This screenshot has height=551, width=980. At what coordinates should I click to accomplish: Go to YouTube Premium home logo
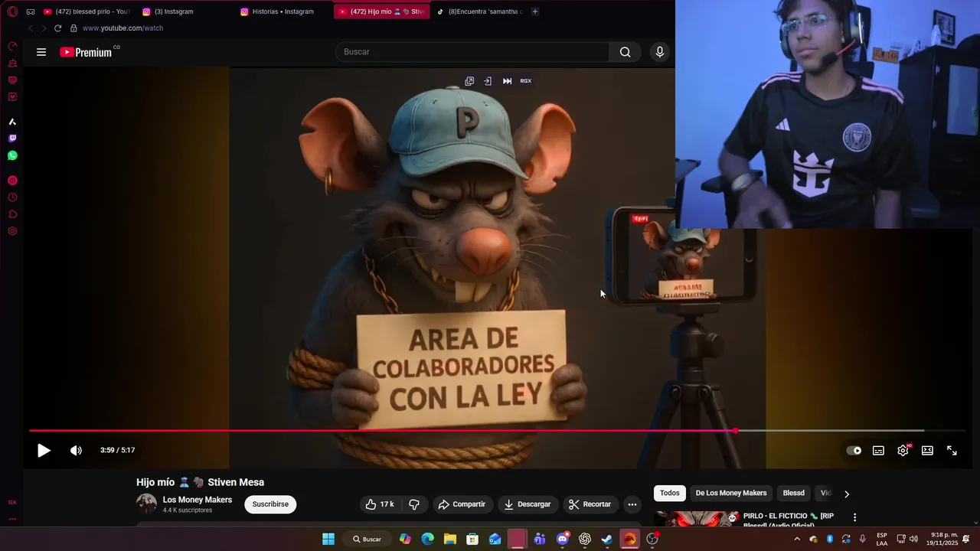(x=86, y=52)
